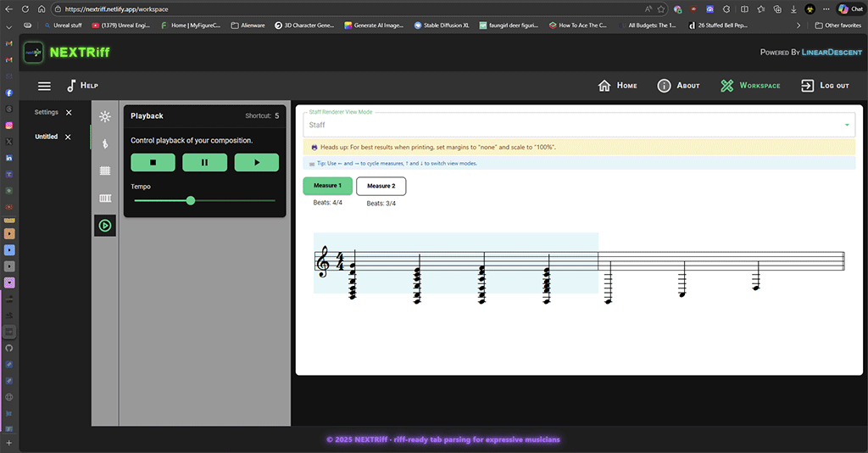Click the circled play icon in sidebar
The image size is (868, 453).
[x=105, y=226]
